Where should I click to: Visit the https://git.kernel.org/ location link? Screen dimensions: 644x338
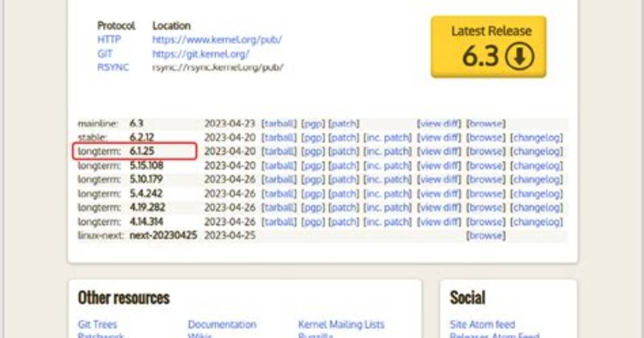(201, 54)
